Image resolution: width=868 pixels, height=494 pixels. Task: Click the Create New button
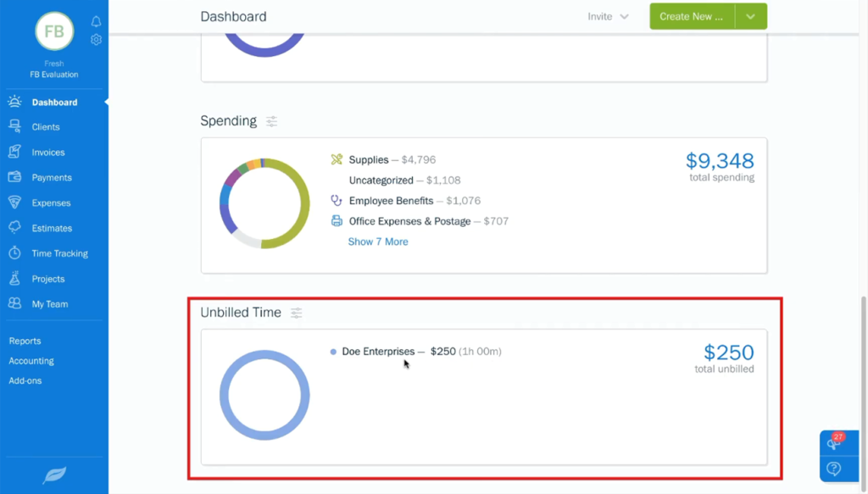[691, 15]
